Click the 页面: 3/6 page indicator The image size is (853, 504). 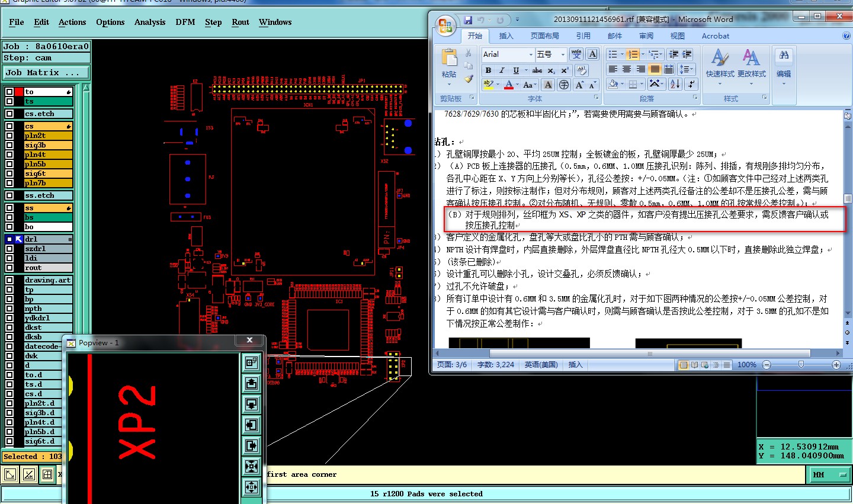coord(452,365)
